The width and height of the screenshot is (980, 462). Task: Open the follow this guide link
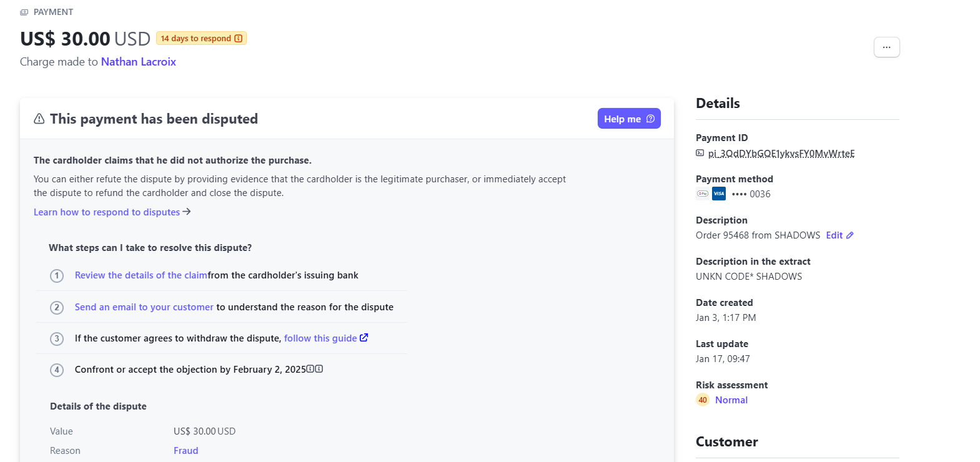(320, 338)
